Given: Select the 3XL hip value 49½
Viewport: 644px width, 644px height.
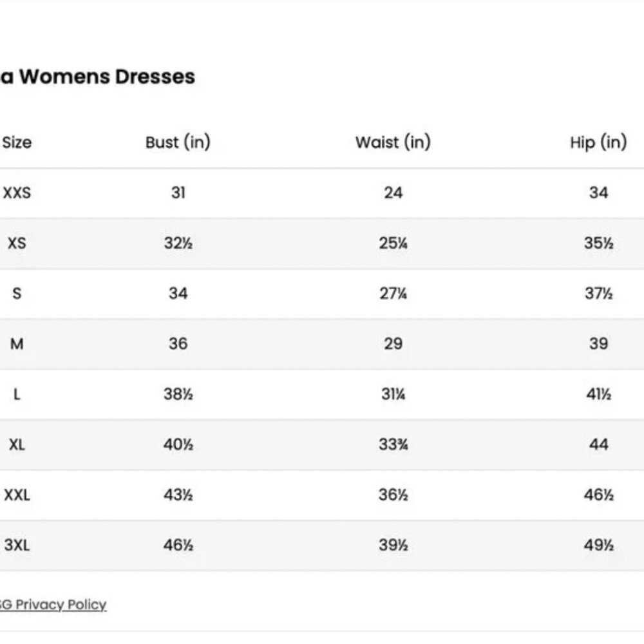Looking at the screenshot, I should pyautogui.click(x=599, y=545).
